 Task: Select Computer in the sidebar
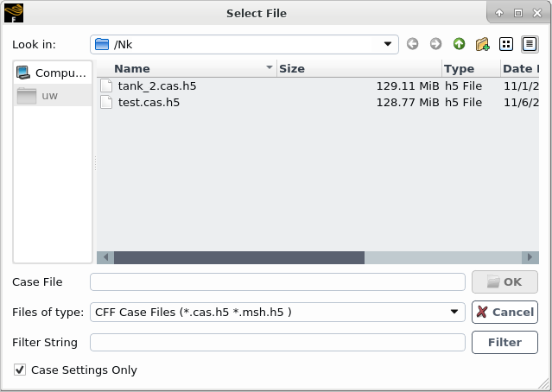53,73
